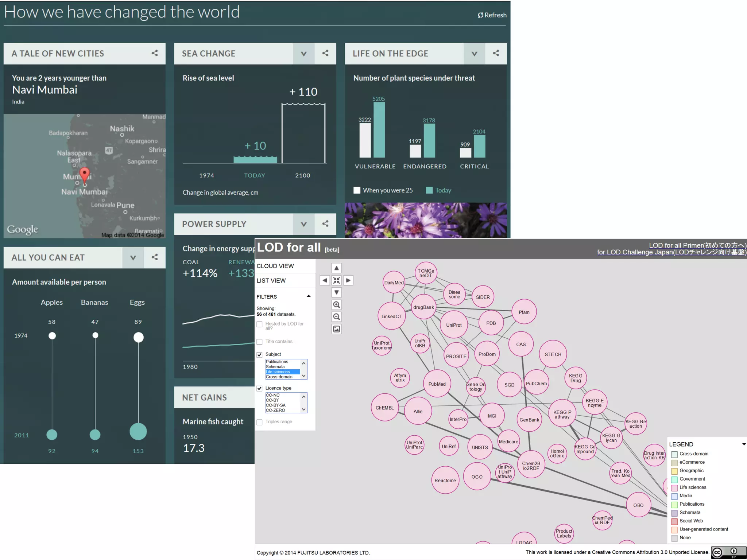Open the All You Can Eat dropdown

click(133, 258)
